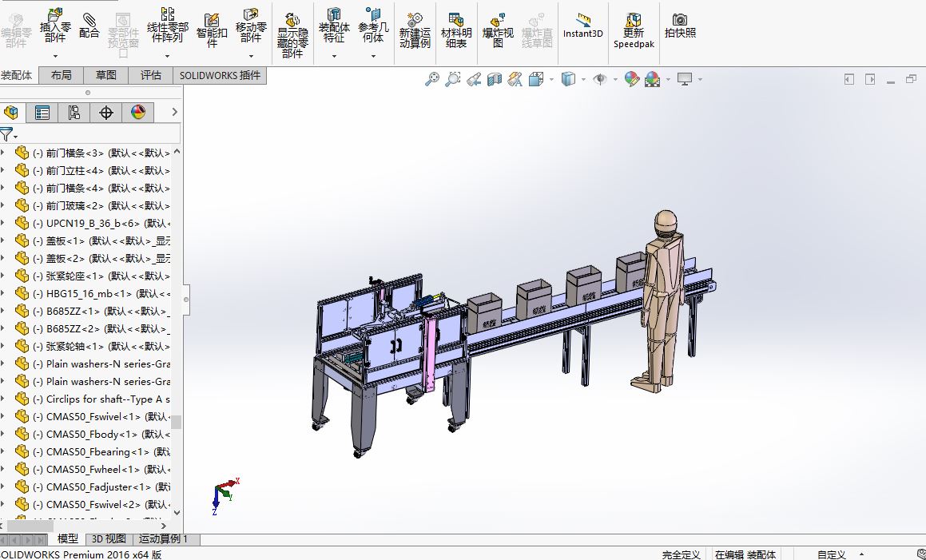Viewport: 926px width, 560px height.
Task: Open the DimXpertManager crosshair tab icon
Action: (106, 112)
